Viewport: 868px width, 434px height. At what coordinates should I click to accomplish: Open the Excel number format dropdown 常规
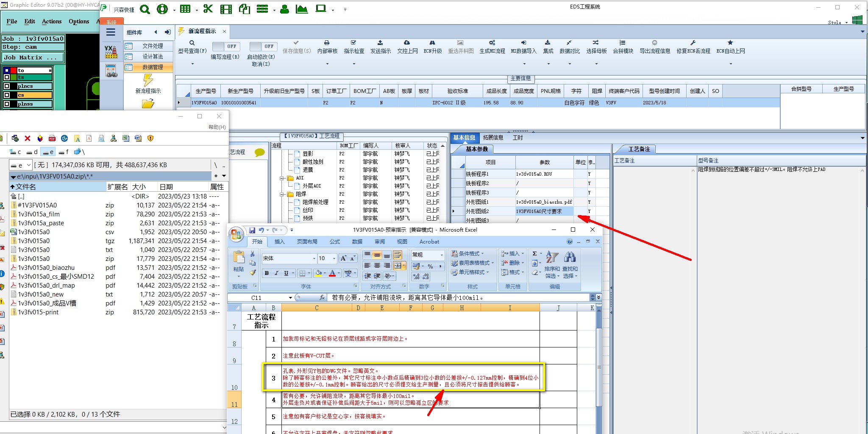pos(442,255)
